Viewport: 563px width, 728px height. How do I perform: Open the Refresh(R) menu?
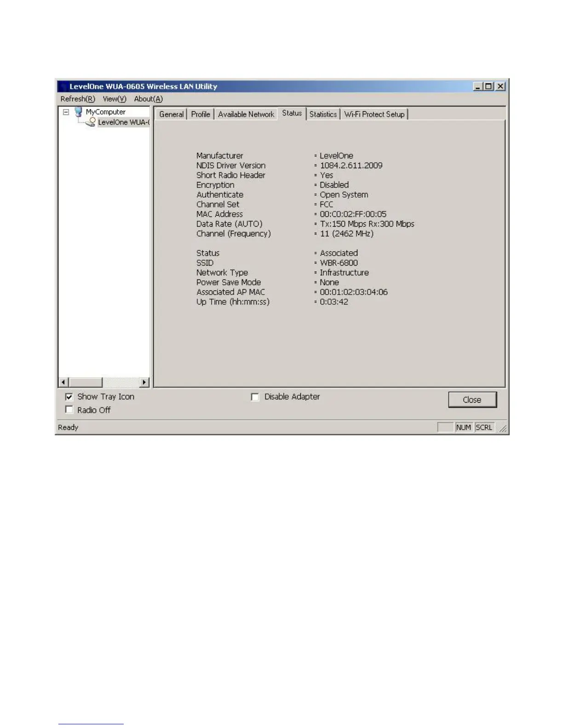(78, 99)
